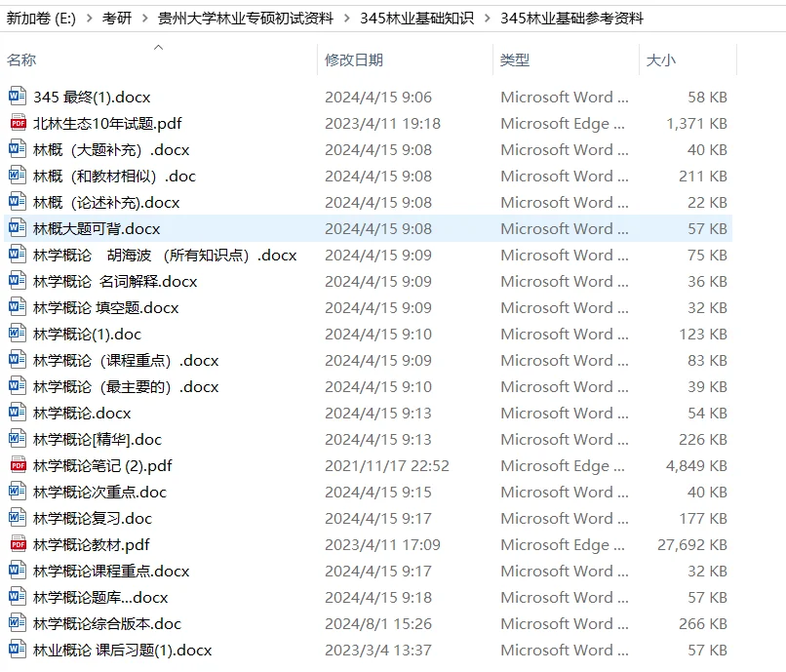Click Word icon of 胡海波（所有知识点）.docx

coord(18,254)
